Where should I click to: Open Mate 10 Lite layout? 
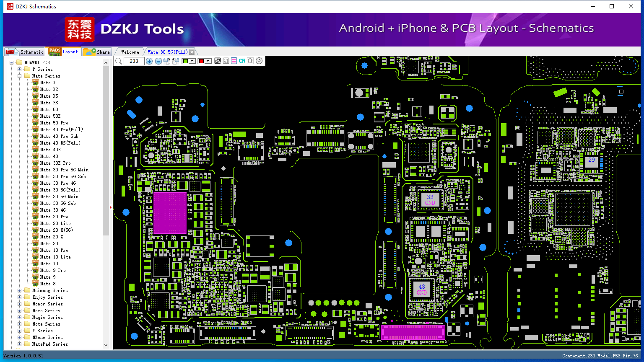click(x=55, y=257)
